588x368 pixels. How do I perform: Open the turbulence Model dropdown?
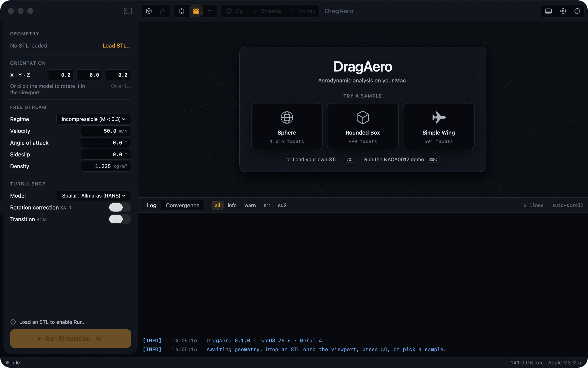pyautogui.click(x=94, y=196)
